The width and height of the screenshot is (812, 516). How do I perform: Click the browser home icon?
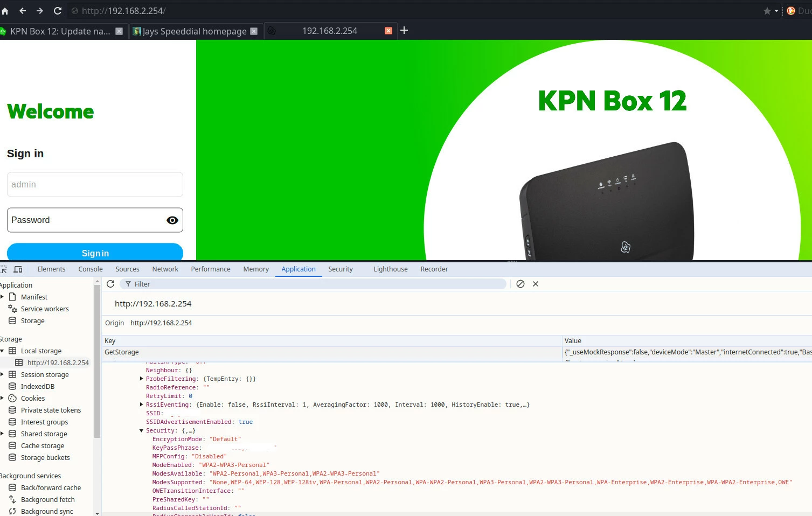5,11
